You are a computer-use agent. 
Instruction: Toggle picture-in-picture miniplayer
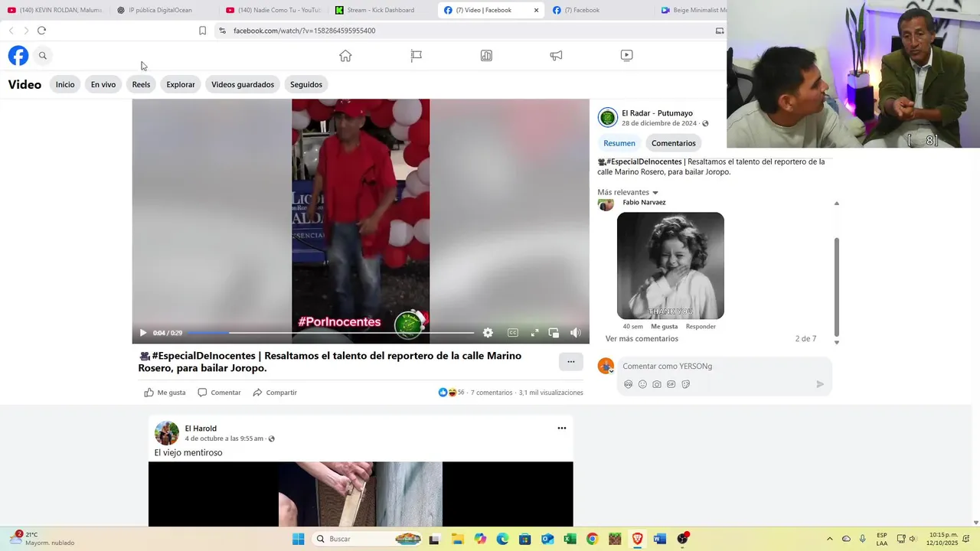554,333
